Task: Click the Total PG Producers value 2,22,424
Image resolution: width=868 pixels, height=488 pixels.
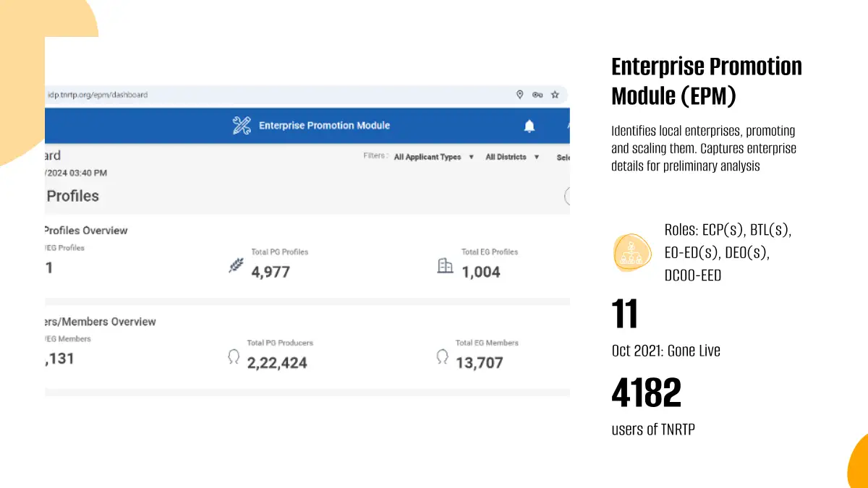Action: pos(277,363)
